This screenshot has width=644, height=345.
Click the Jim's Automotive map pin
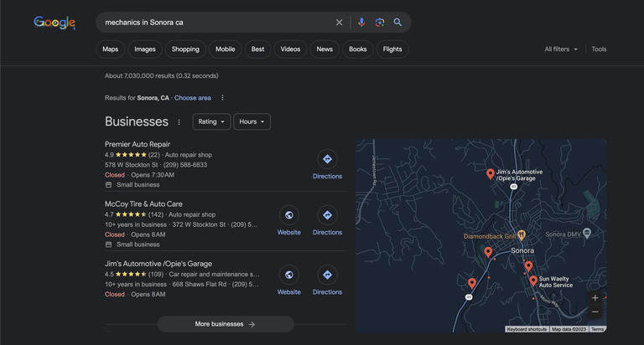[x=490, y=173]
